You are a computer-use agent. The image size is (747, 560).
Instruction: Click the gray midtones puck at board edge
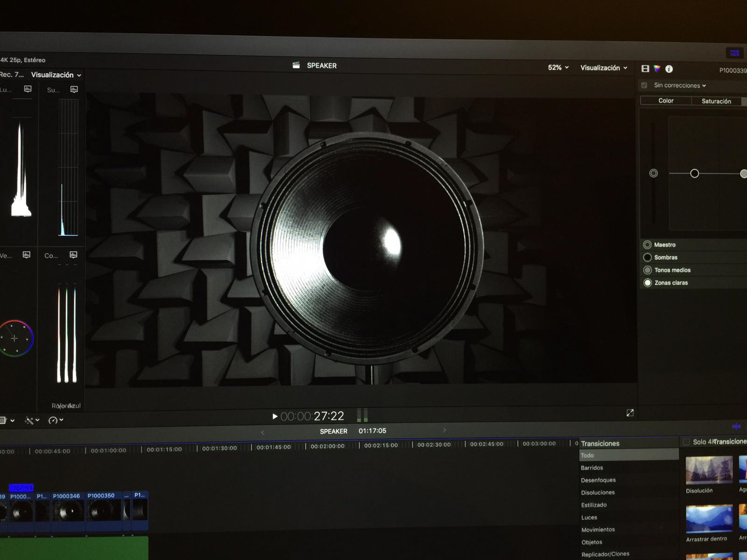(744, 174)
